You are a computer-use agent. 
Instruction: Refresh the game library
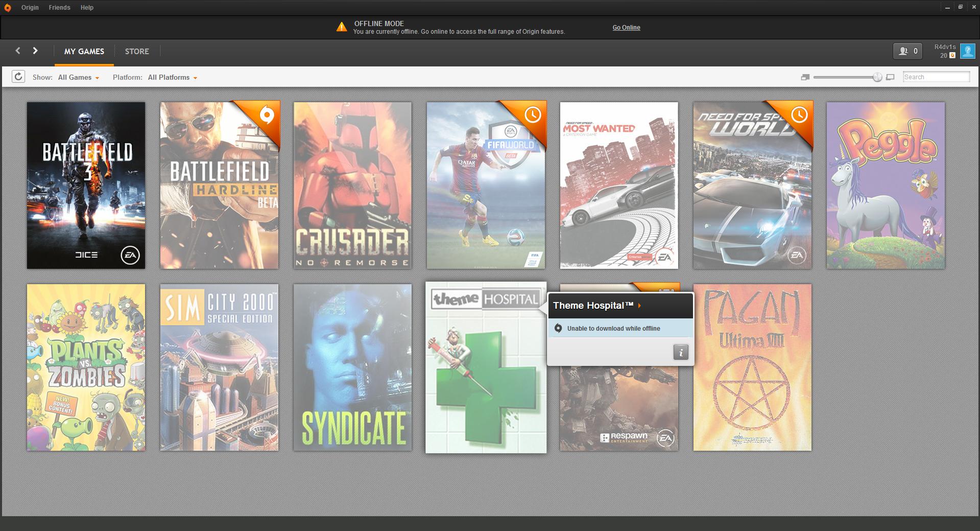coord(18,77)
